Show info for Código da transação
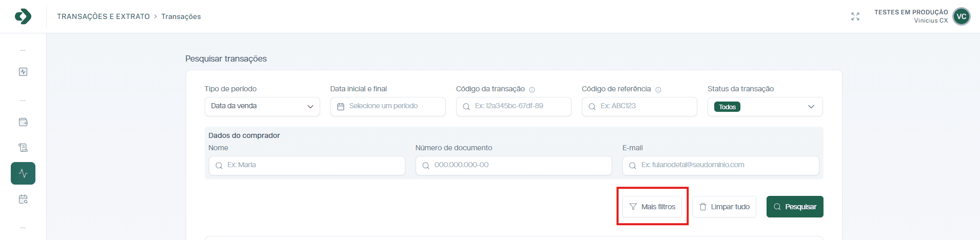Image resolution: width=980 pixels, height=240 pixels. [x=532, y=90]
